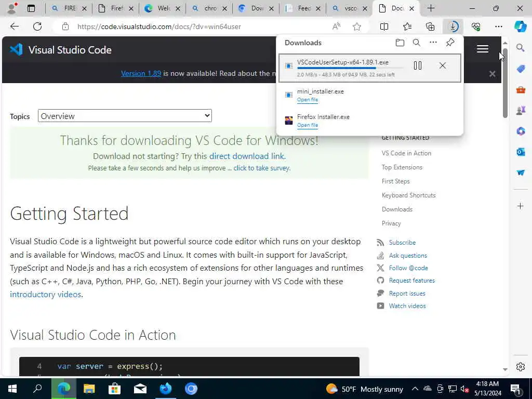The width and height of the screenshot is (532, 399).
Task: Expand the Topics Overview dropdown
Action: (x=125, y=116)
